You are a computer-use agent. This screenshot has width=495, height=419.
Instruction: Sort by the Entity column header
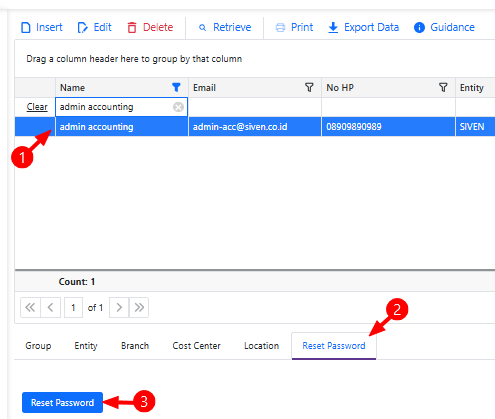point(475,88)
